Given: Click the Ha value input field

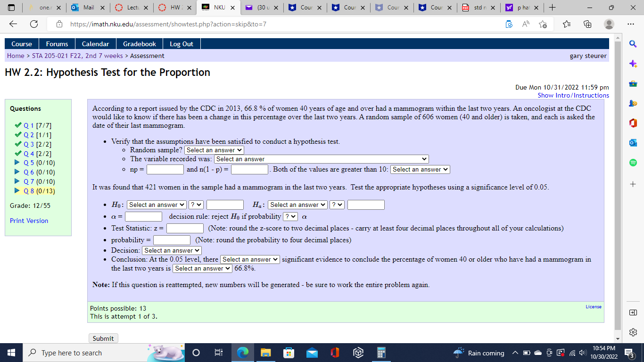Looking at the screenshot, I should (366, 205).
